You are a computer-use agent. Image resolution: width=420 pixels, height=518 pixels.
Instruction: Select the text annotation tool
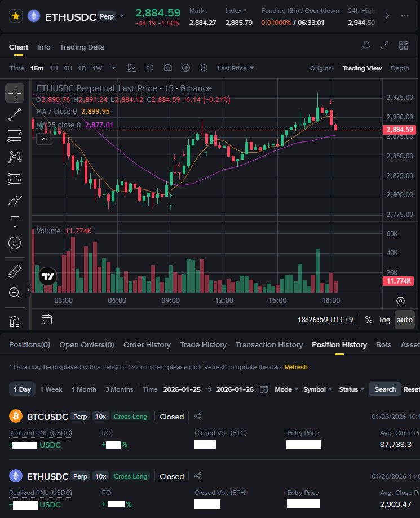15,222
